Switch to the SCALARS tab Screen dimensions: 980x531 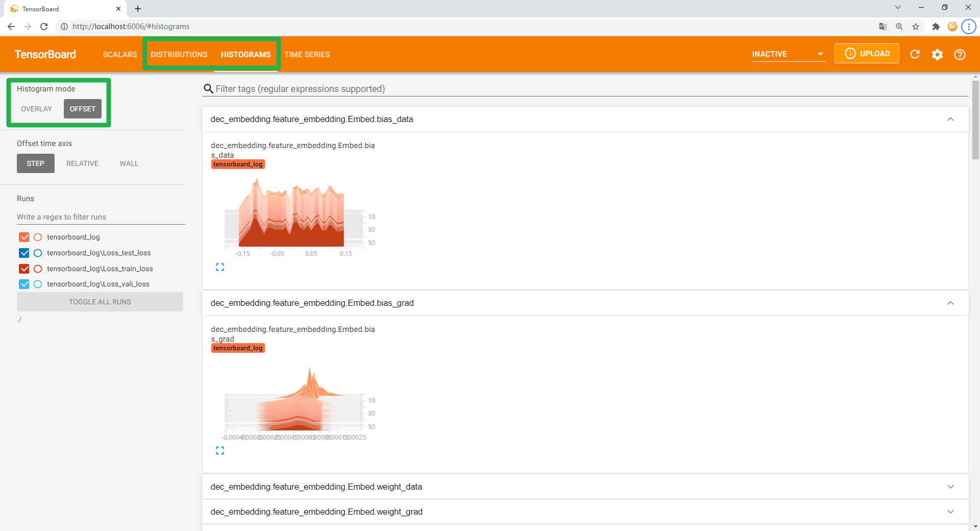click(119, 54)
